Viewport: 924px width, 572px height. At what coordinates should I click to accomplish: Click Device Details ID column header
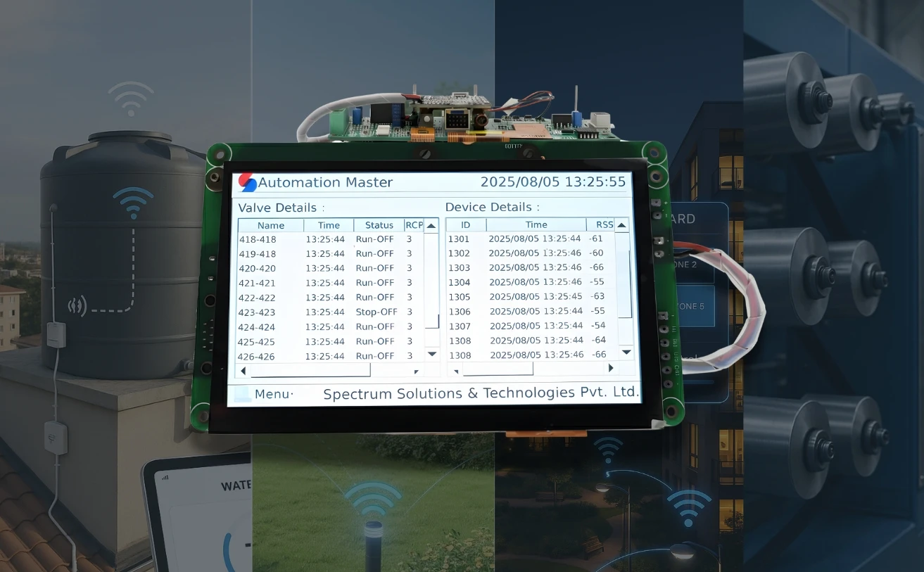click(x=465, y=224)
